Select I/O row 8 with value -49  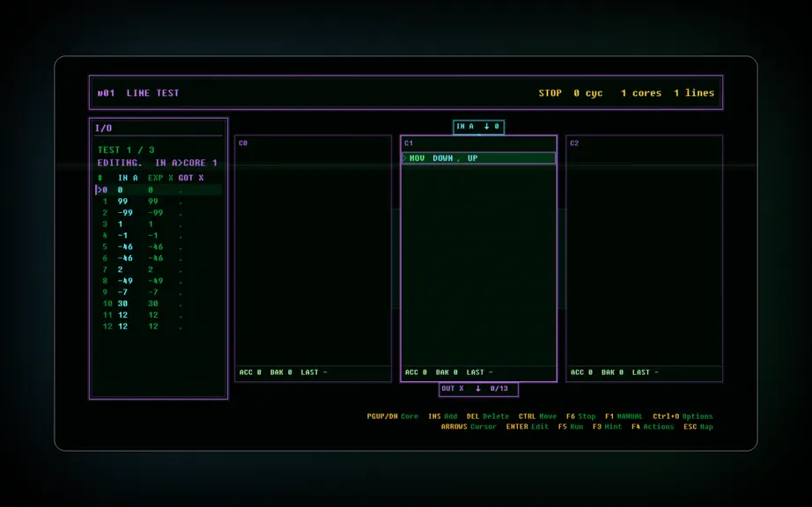pyautogui.click(x=159, y=281)
